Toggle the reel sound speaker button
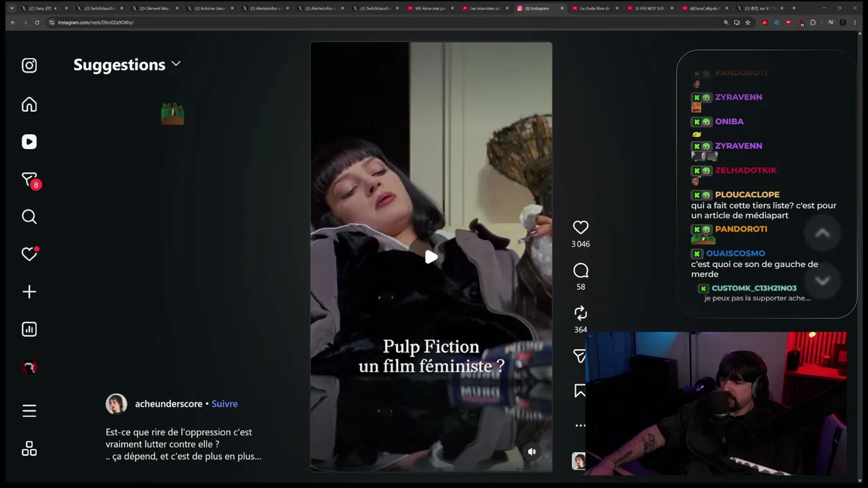The image size is (868, 488). [x=532, y=451]
